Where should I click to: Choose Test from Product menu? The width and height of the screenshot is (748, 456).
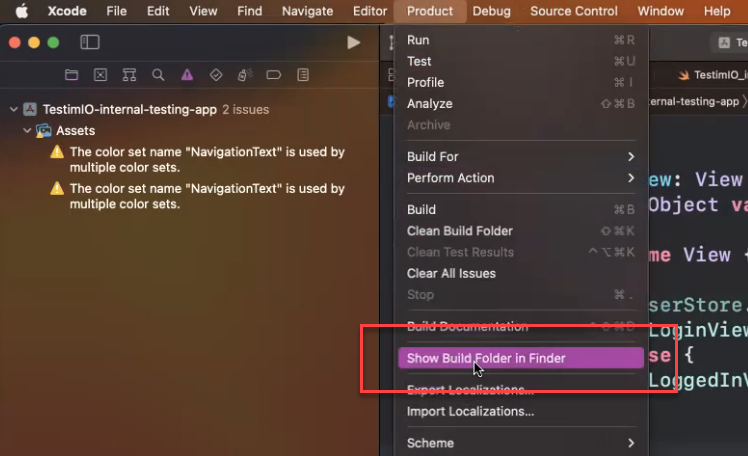(x=521, y=61)
